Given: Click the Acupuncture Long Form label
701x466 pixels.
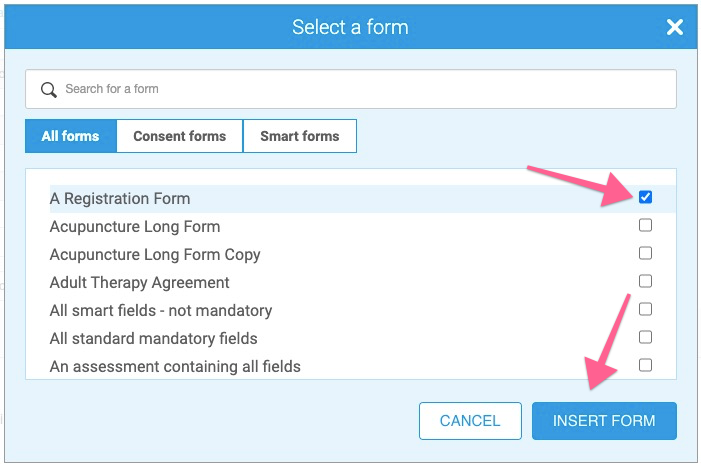Looking at the screenshot, I should point(135,226).
